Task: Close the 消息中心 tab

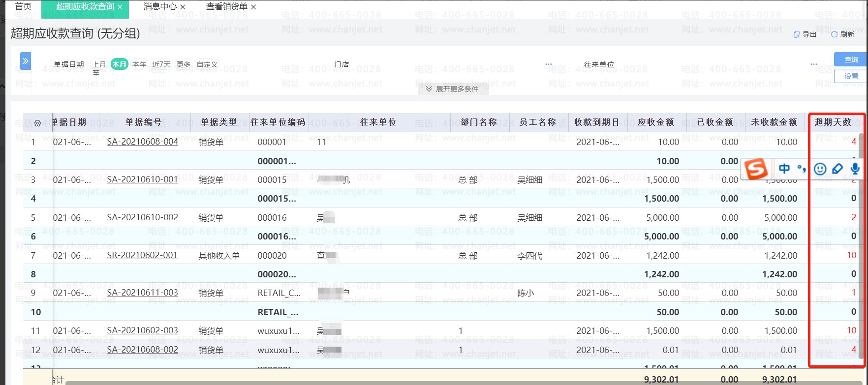Action: tap(183, 7)
